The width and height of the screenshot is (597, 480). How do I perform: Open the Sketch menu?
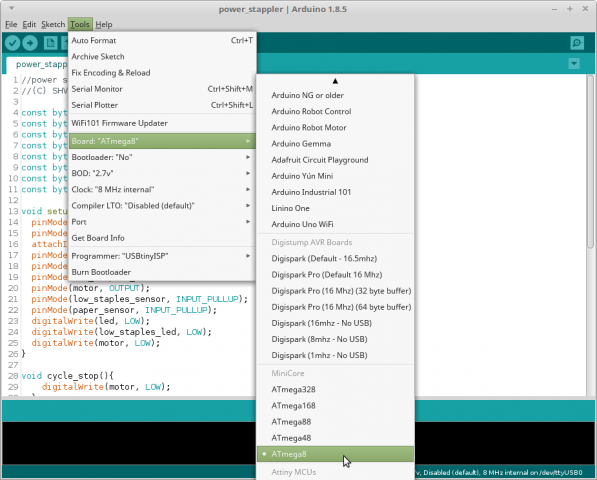click(53, 24)
